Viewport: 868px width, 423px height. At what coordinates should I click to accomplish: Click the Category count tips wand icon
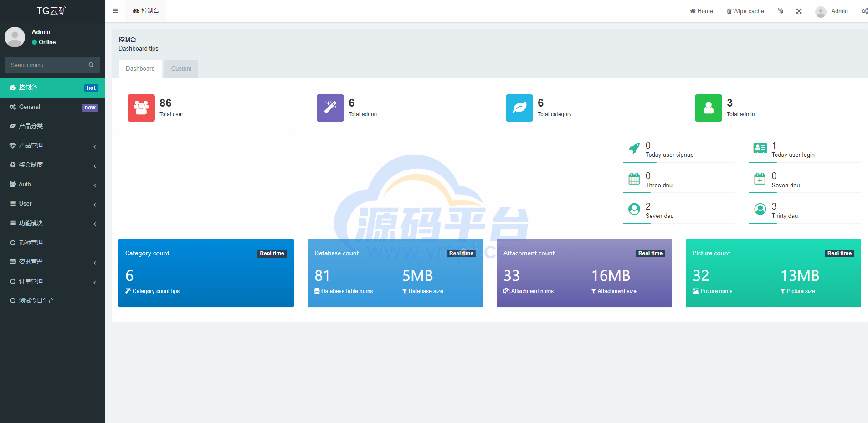(128, 291)
